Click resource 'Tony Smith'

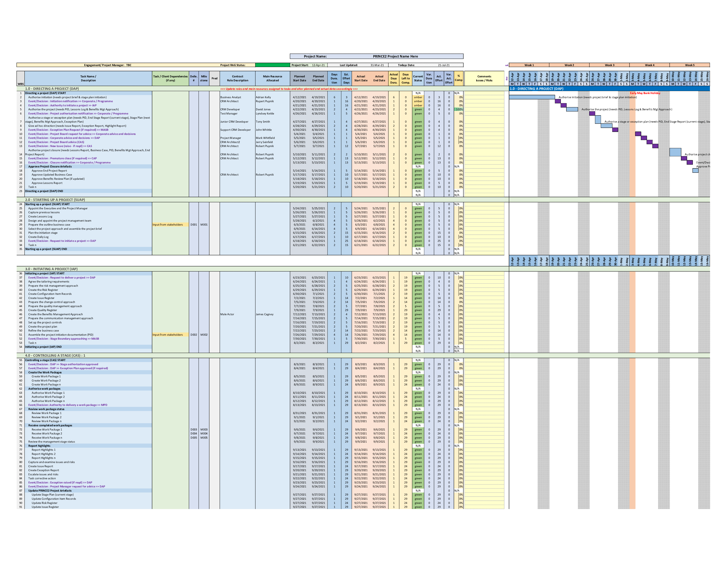[263, 122]
